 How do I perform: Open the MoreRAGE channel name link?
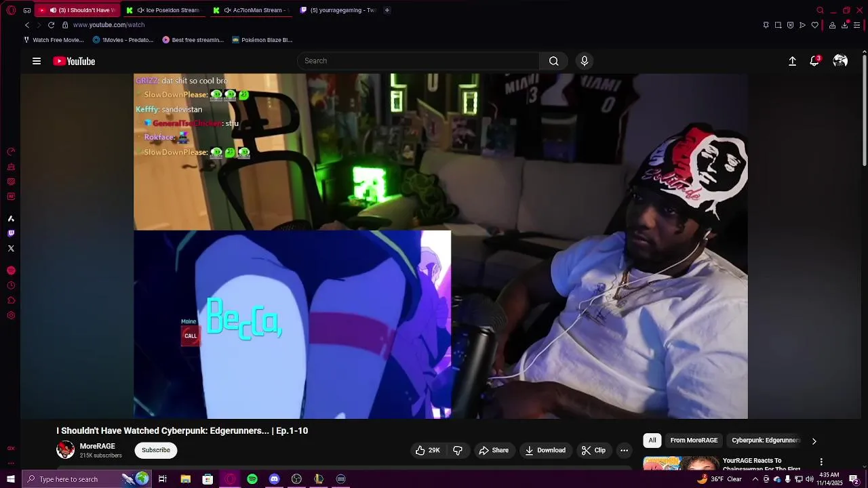click(98, 446)
